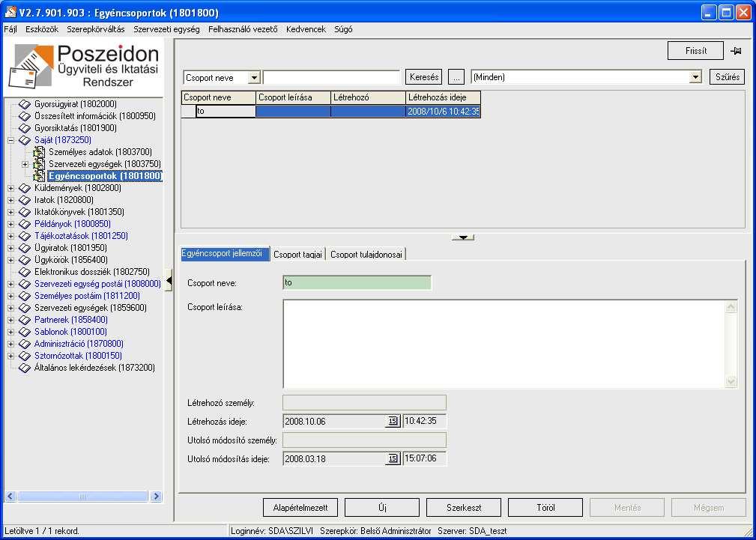Open the calendar picker for Utolsó módosítás ideje
The height and width of the screenshot is (540, 756).
point(393,458)
